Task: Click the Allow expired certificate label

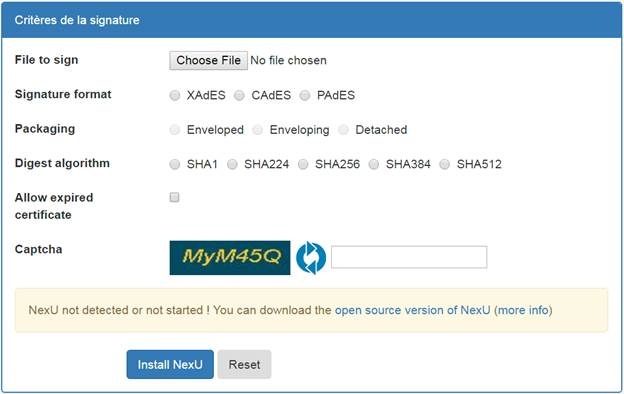Action: (x=54, y=206)
